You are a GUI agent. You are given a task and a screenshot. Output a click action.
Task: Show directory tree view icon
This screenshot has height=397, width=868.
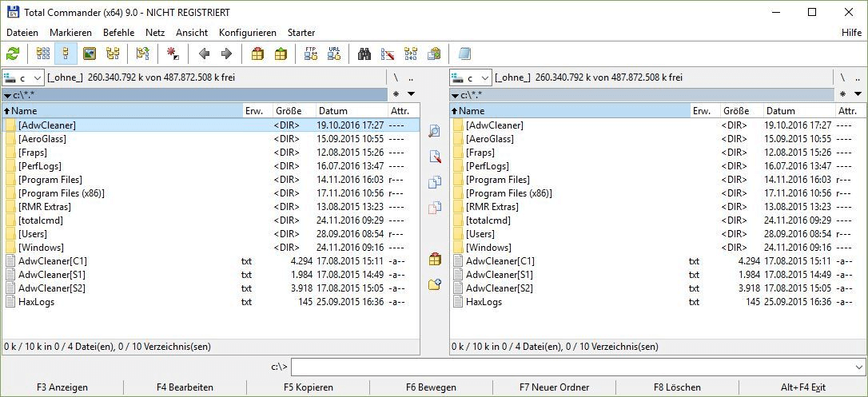pyautogui.click(x=113, y=54)
